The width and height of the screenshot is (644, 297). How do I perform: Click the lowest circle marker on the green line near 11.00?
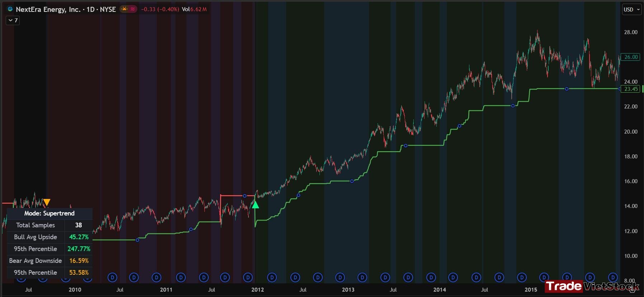coord(137,240)
